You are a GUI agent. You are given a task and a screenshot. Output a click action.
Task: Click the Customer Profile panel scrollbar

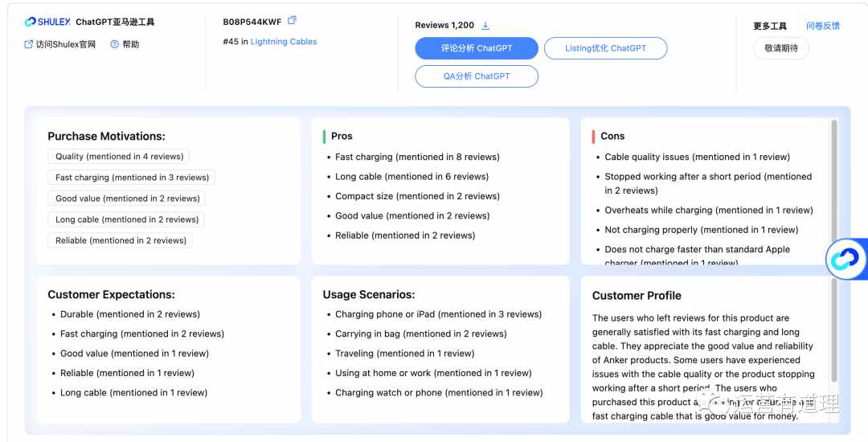pyautogui.click(x=834, y=330)
